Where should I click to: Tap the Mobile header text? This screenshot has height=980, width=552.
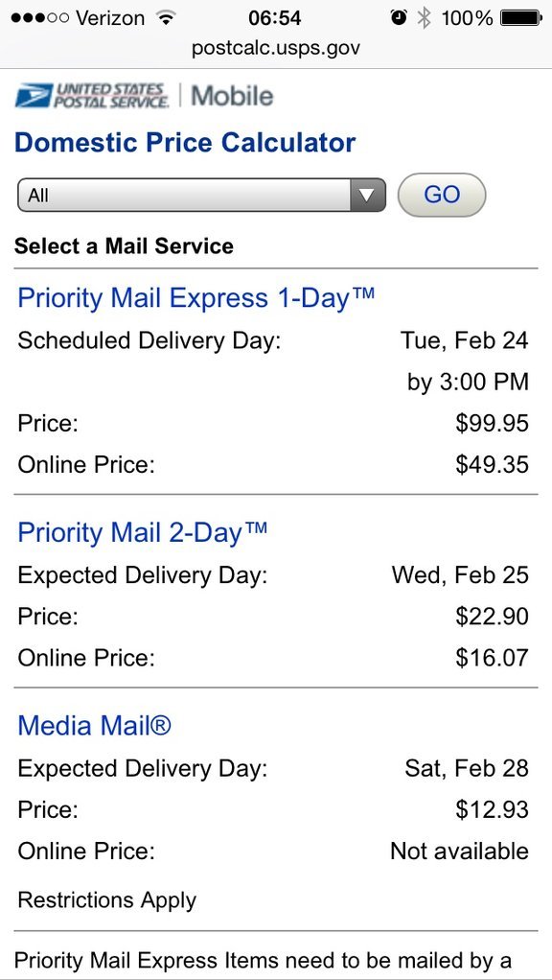(x=232, y=96)
